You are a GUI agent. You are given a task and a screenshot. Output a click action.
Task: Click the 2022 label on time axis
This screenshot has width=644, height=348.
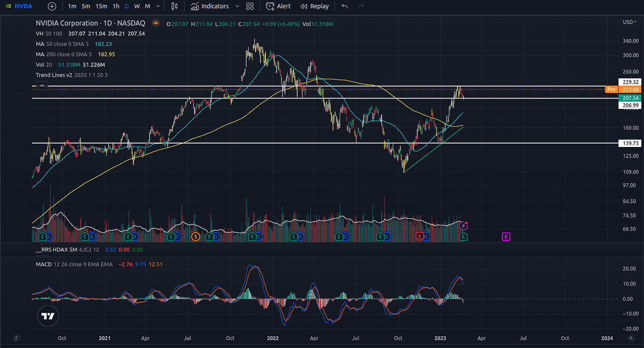click(272, 338)
